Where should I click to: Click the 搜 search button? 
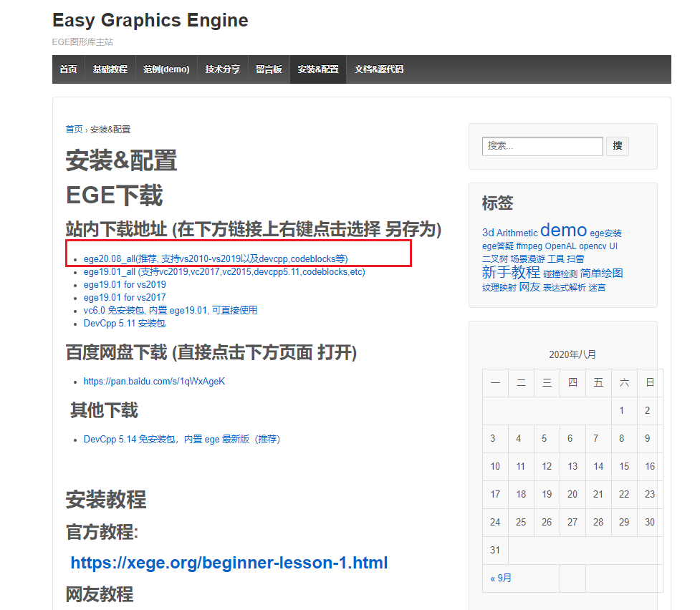pyautogui.click(x=617, y=146)
